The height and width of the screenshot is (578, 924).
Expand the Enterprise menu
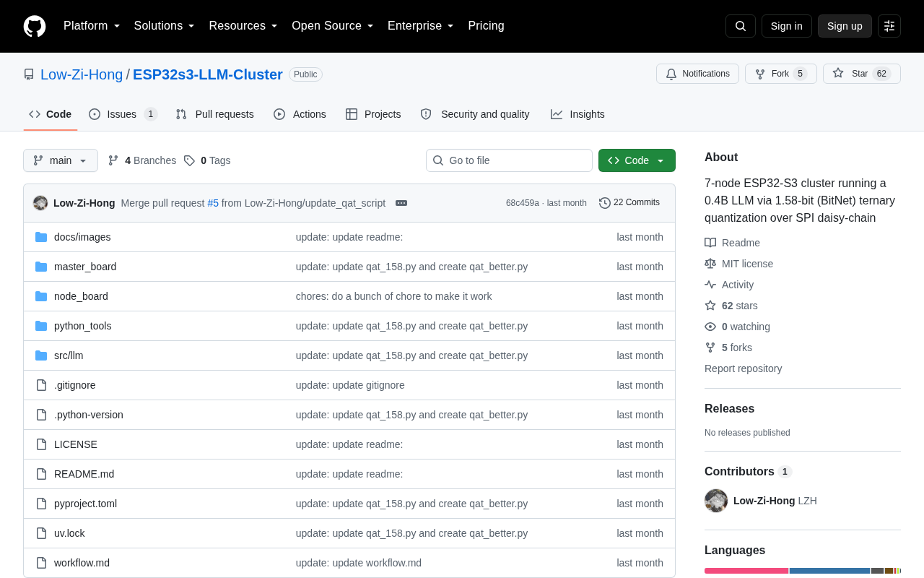[421, 26]
